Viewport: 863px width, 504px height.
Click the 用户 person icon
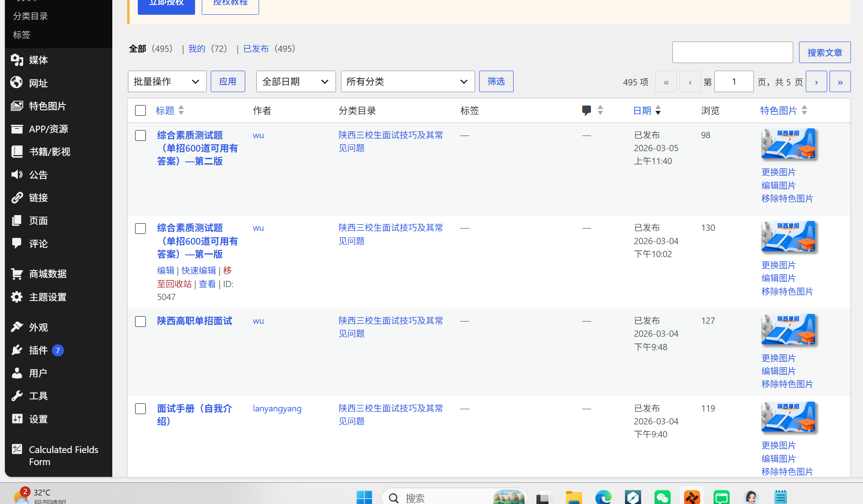pyautogui.click(x=17, y=373)
